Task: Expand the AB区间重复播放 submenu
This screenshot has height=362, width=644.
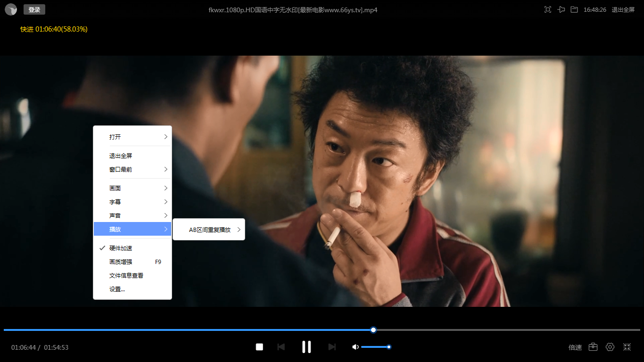Action: pos(209,230)
